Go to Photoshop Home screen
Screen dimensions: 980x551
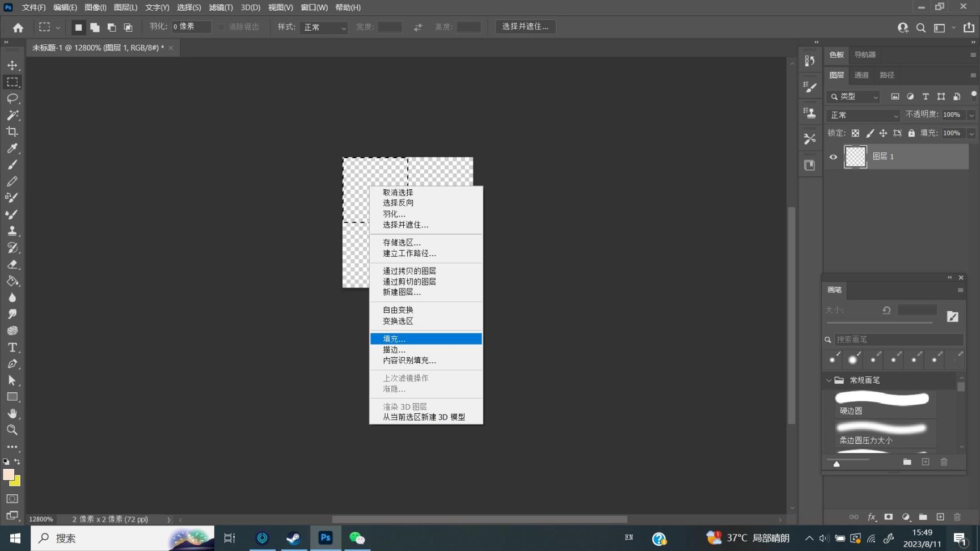coord(18,27)
